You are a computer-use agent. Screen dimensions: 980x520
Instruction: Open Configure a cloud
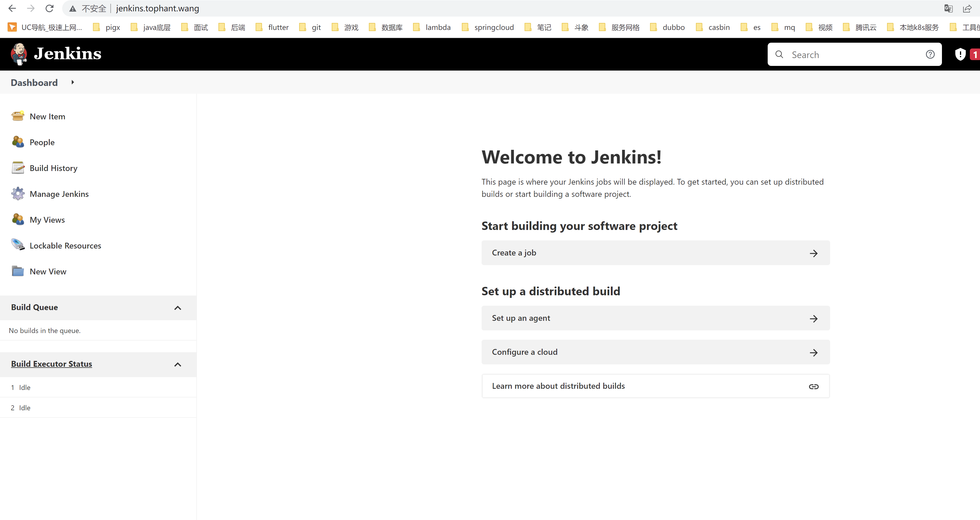[x=655, y=352]
